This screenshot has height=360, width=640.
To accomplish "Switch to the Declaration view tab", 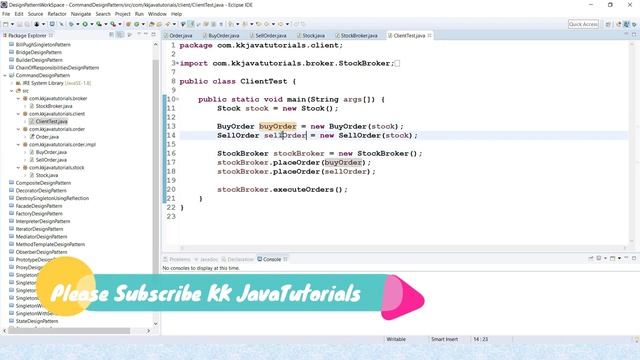I will pyautogui.click(x=238, y=260).
